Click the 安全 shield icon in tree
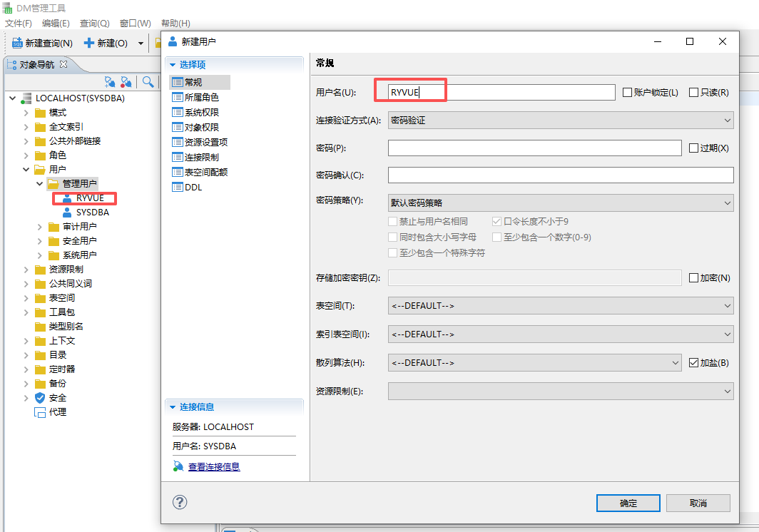 40,398
